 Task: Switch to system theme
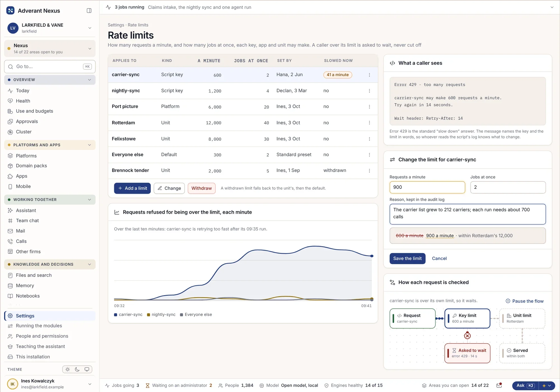87,369
